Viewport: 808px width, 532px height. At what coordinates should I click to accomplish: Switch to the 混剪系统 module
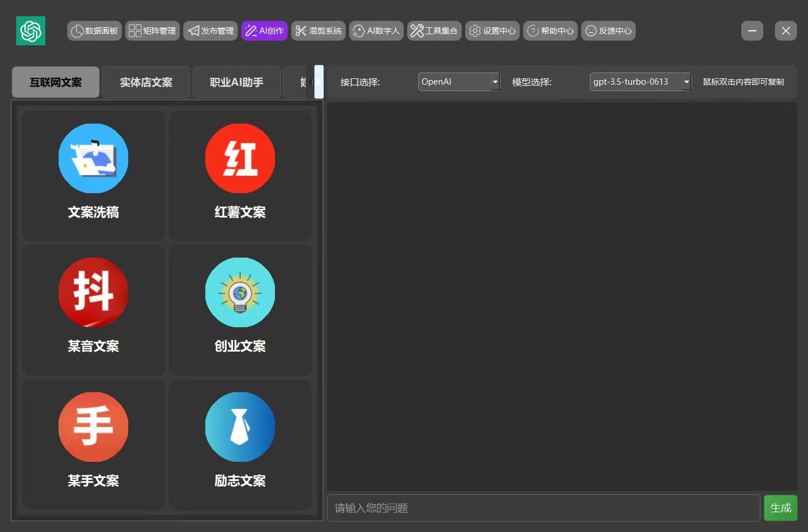[x=318, y=30]
